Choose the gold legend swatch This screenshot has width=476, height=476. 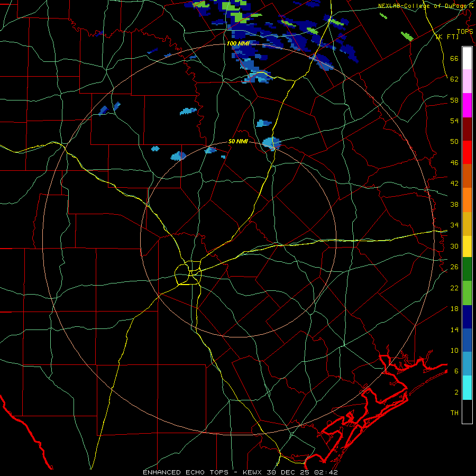click(467, 223)
